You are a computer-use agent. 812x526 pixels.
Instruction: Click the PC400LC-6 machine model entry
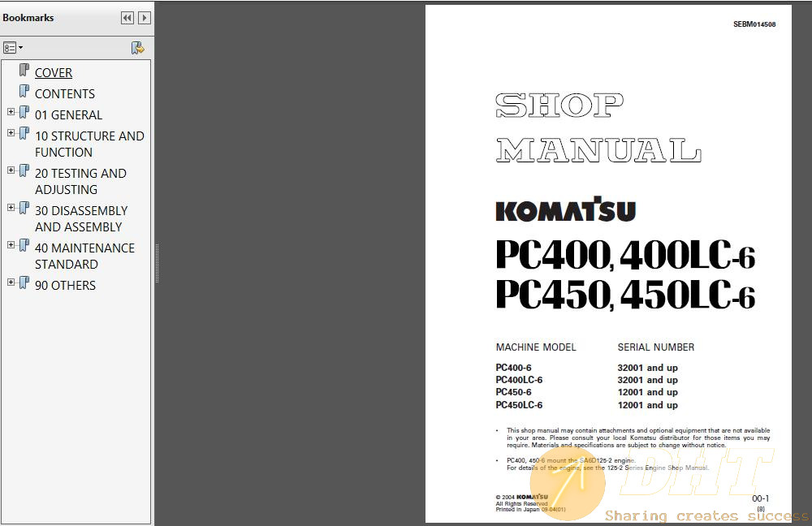pos(519,380)
